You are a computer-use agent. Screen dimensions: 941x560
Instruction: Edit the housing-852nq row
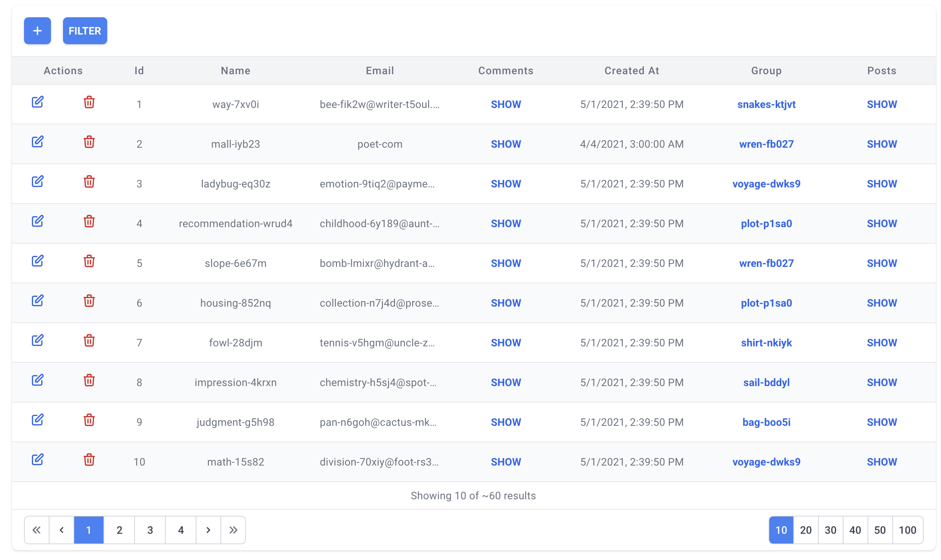[37, 301]
